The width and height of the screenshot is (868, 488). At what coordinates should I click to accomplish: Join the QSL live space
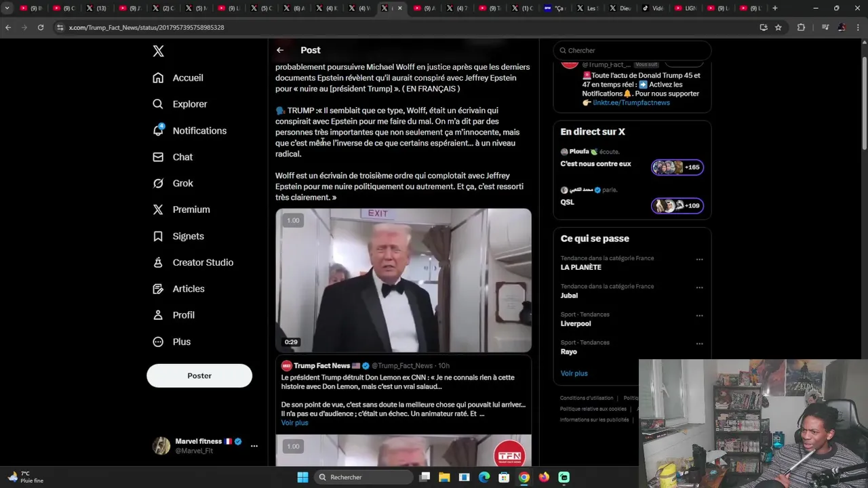coord(567,202)
